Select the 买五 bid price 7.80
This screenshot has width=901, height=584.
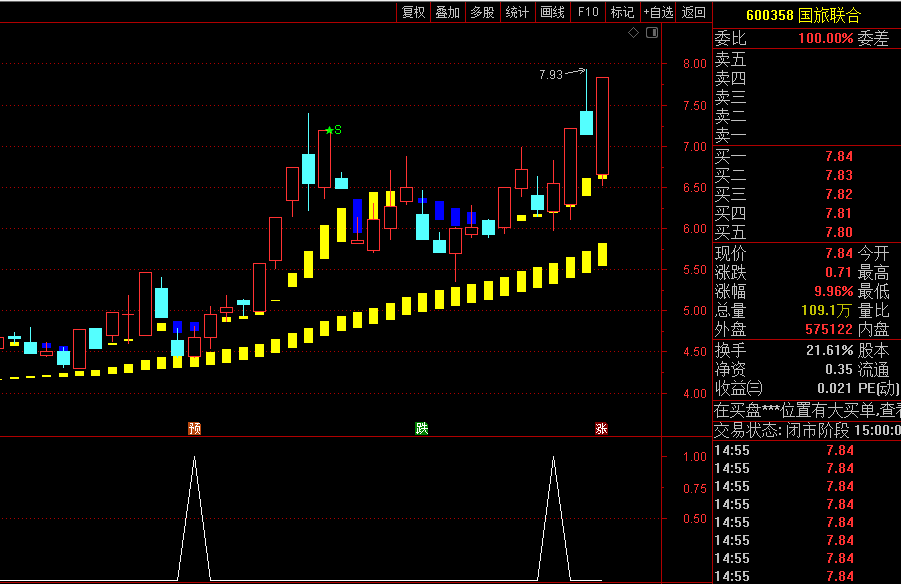[839, 232]
